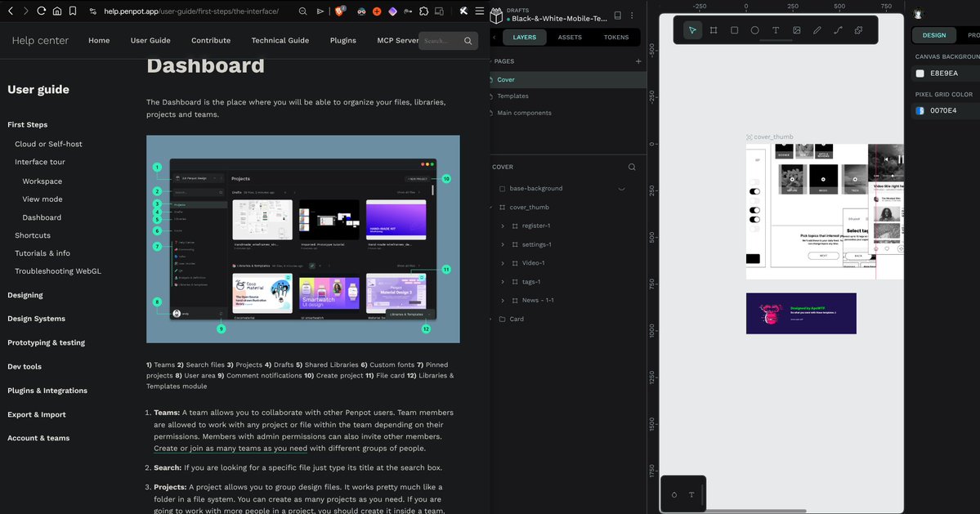Expand the News - 1-1 layer
This screenshot has width=980, height=514.
point(503,301)
